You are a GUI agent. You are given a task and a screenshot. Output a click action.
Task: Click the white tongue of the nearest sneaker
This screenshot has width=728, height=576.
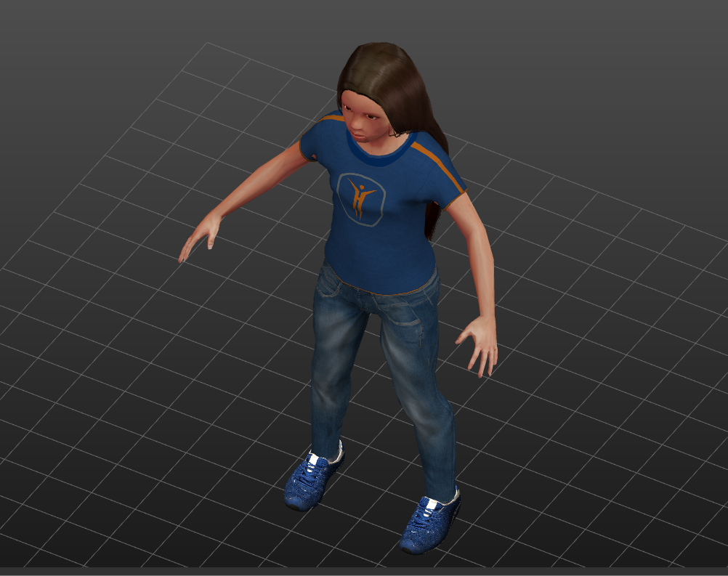click(x=434, y=503)
